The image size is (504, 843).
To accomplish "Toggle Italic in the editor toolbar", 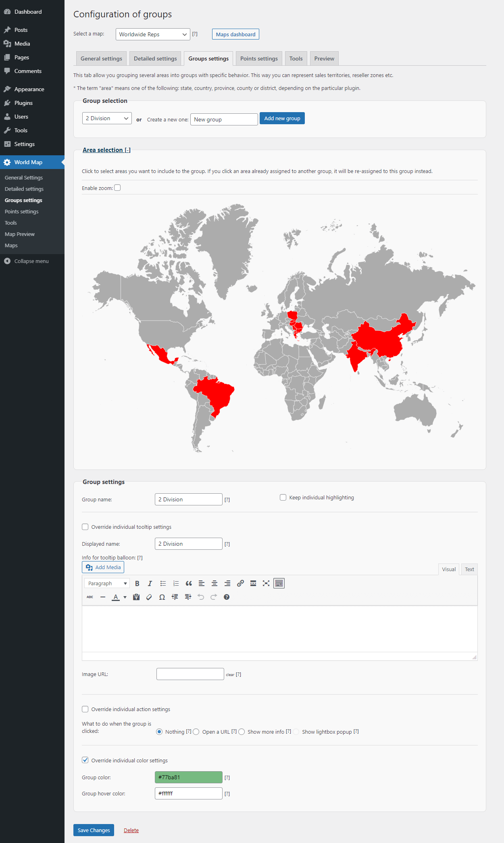I will [x=150, y=584].
